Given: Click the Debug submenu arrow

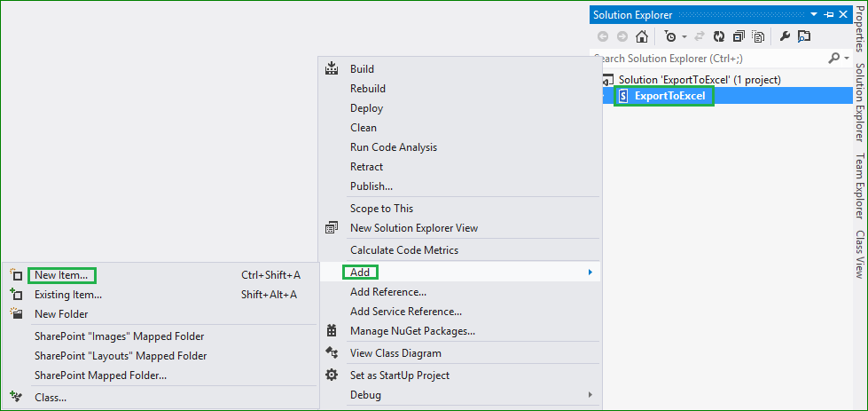Looking at the screenshot, I should [590, 395].
